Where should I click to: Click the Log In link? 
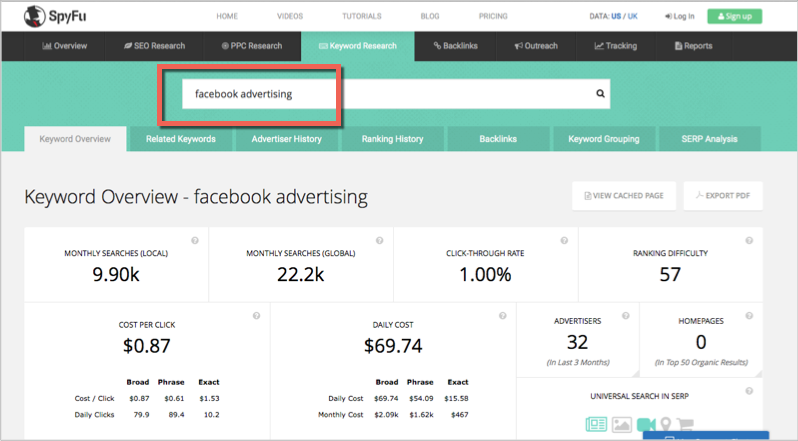coord(679,16)
